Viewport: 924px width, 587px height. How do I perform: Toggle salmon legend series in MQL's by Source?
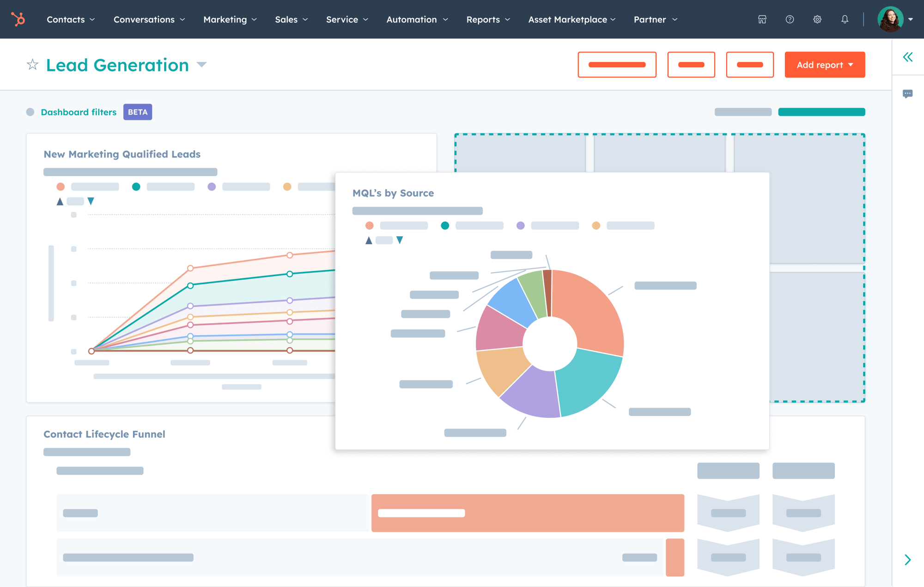[369, 226]
